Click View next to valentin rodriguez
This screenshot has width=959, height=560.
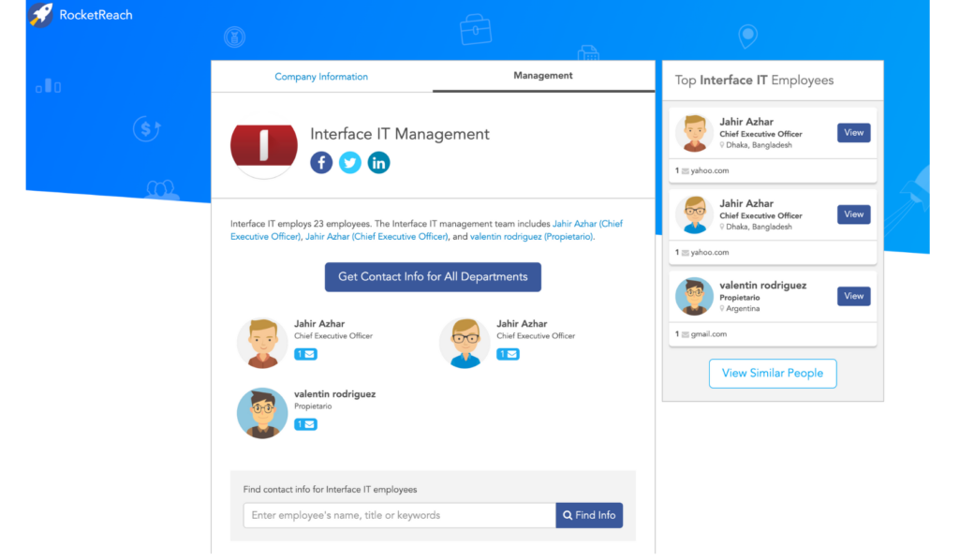[853, 296]
